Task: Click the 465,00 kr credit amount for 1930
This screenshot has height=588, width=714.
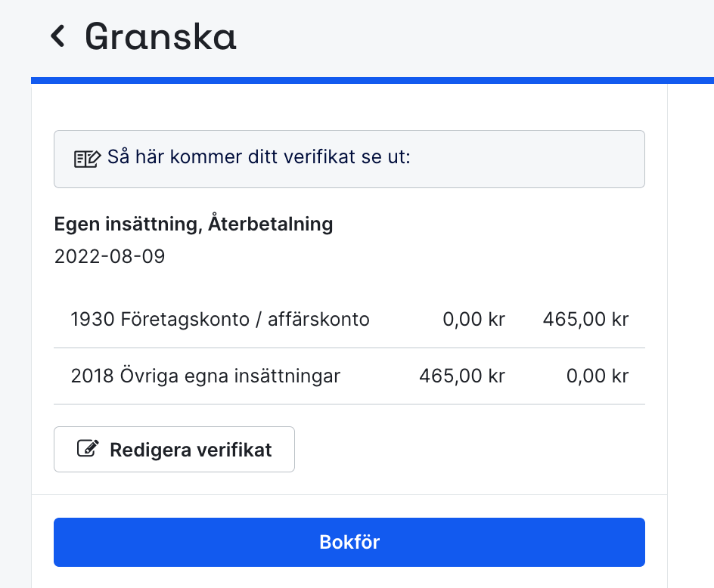Action: pyautogui.click(x=585, y=319)
